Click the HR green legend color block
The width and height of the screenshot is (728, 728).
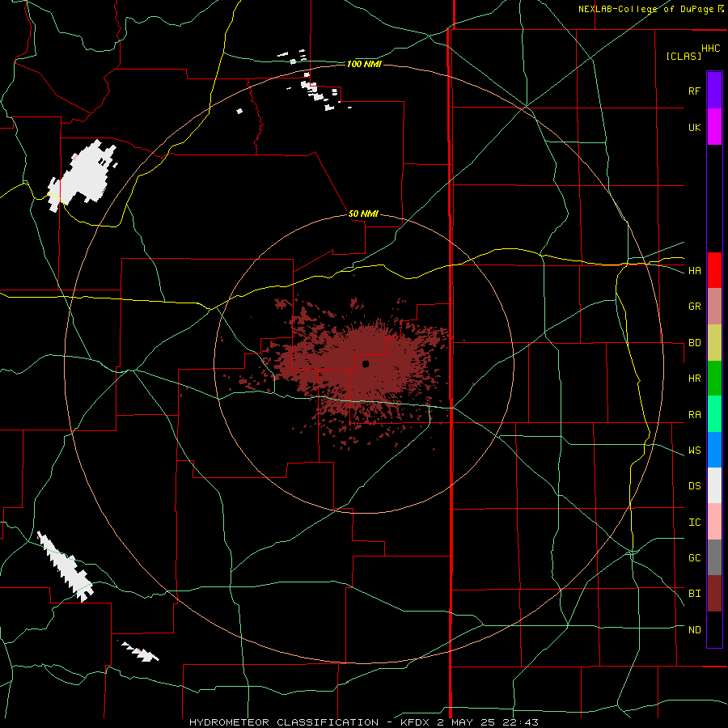(714, 379)
